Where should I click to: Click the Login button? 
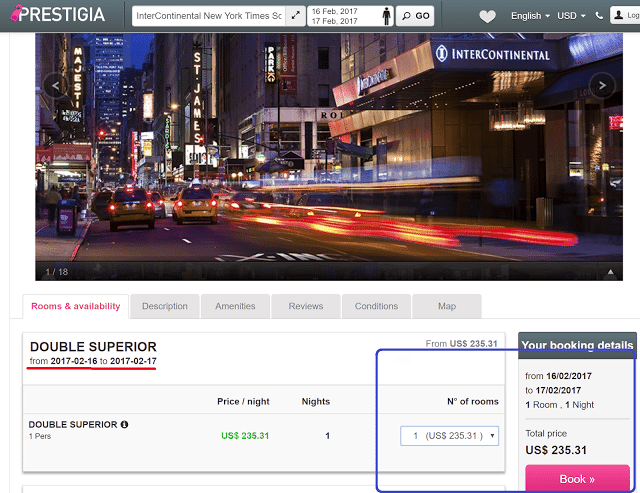pos(625,16)
